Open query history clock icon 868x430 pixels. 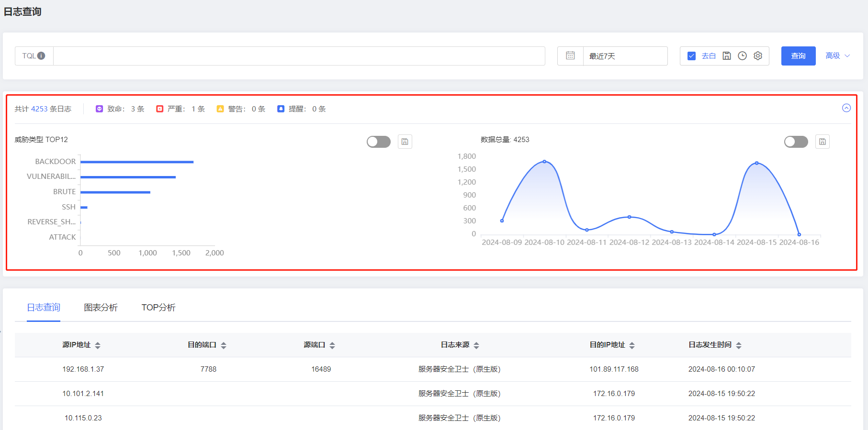point(742,56)
